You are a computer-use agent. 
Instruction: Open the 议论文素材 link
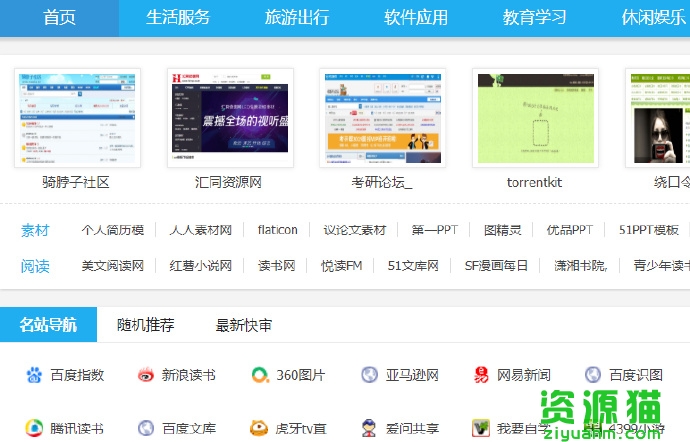pos(355,230)
